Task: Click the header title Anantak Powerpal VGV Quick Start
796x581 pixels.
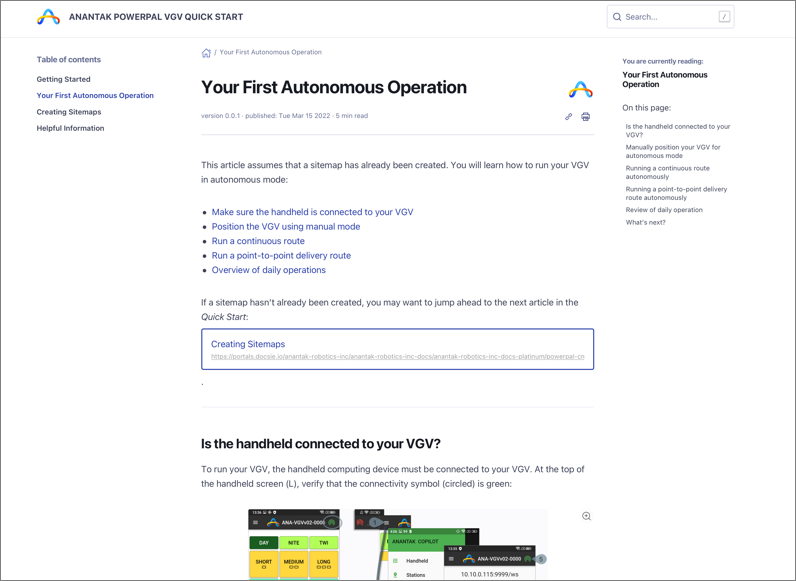Action: 156,17
